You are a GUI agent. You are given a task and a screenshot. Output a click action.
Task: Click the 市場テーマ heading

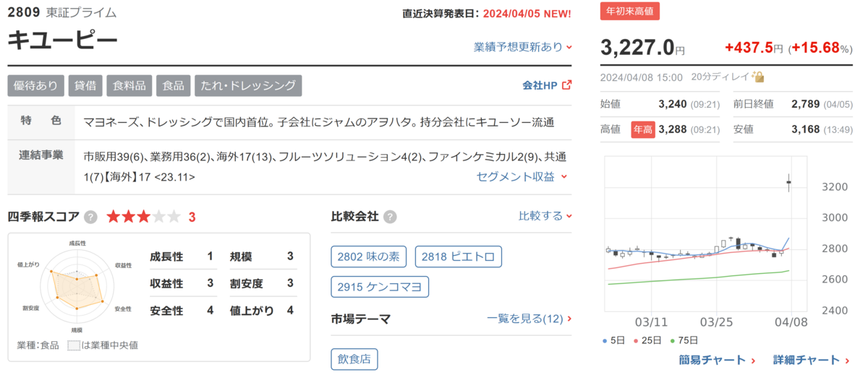(360, 319)
